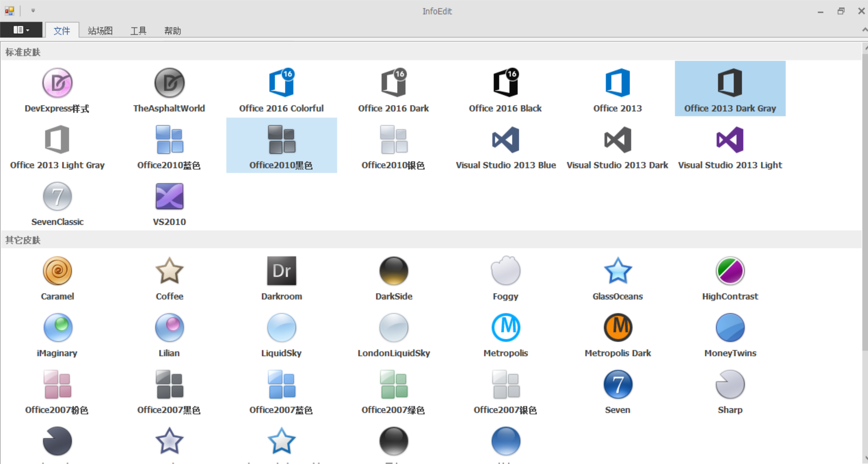Switch to Office 2016 Black skin

(506, 89)
